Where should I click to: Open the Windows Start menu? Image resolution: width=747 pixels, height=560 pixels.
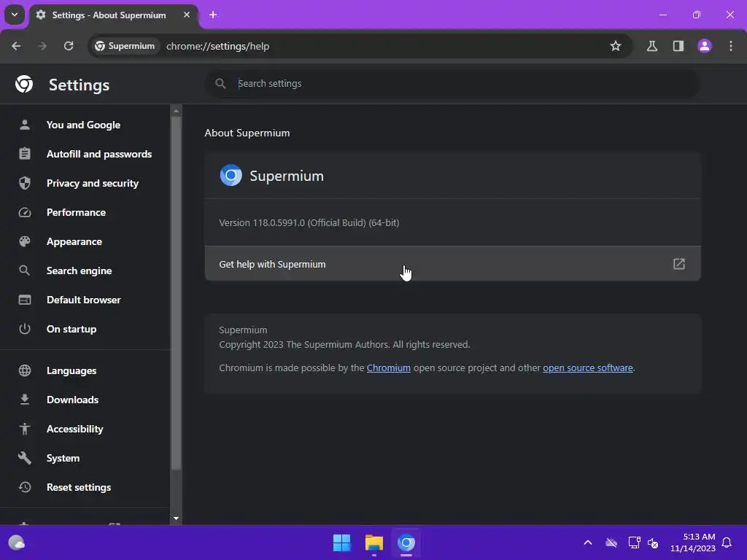pos(341,542)
